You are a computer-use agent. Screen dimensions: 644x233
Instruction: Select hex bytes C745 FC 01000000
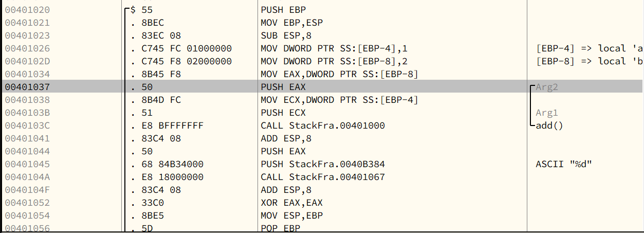(187, 48)
